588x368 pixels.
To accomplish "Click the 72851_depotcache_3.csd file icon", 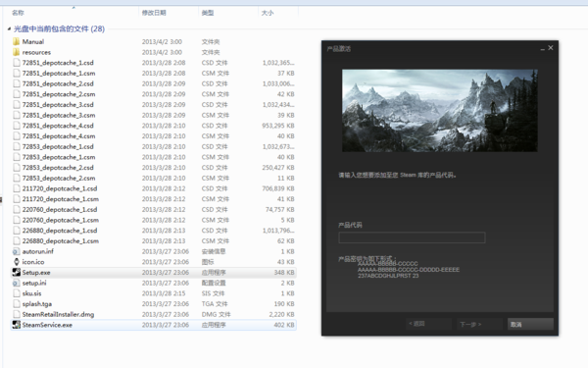I will 16,105.
